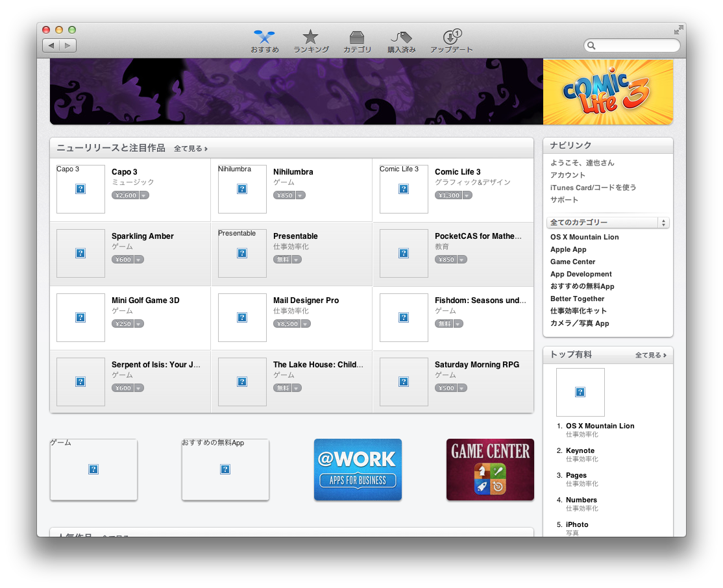
Task: Open the おすすめの無料App tile
Action: (225, 469)
